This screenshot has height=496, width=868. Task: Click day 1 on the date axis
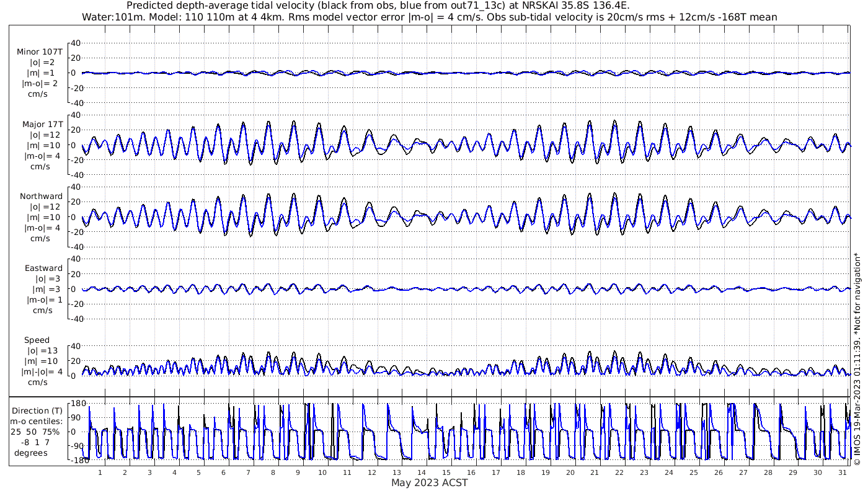(x=100, y=472)
